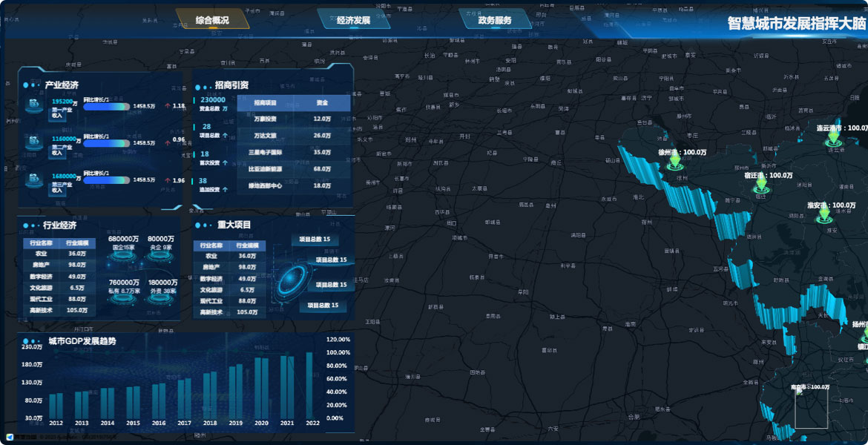Click the 宿迁市 green location marker
This screenshot has height=445, width=868.
[x=760, y=184]
